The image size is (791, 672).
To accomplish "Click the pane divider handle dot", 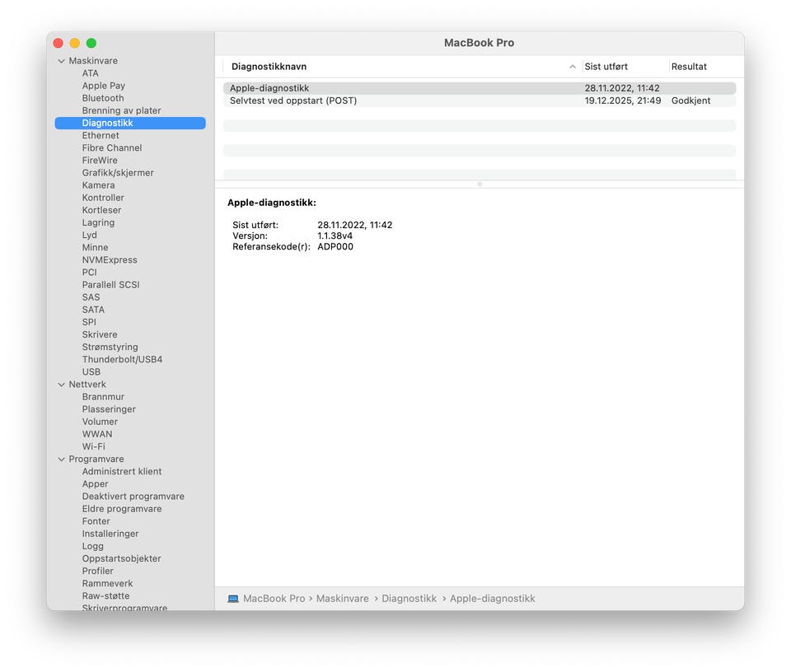I will (x=480, y=184).
